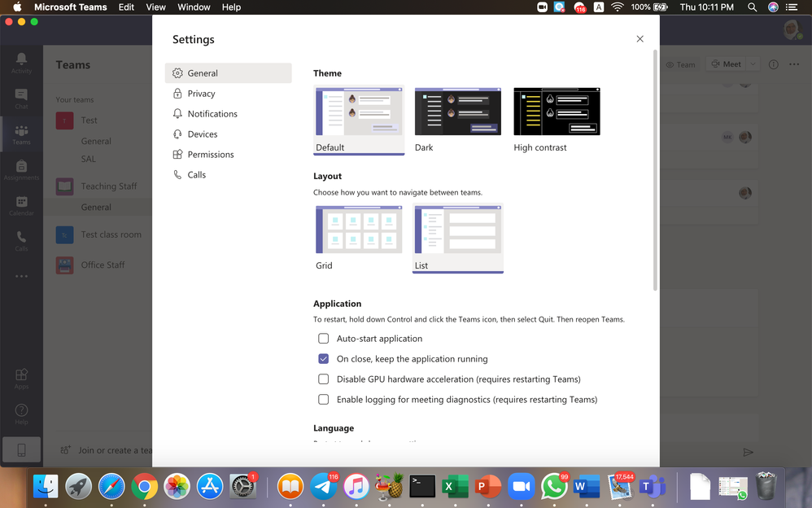Close the Settings dialog with X
Viewport: 812px width, 508px height.
tap(640, 39)
